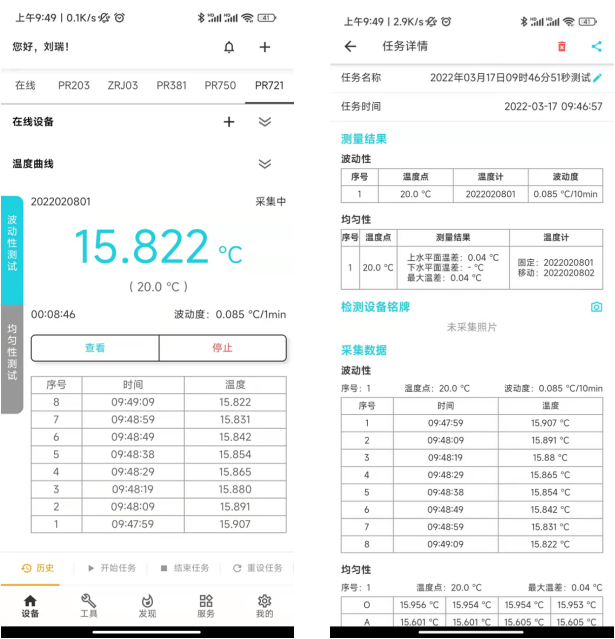
Task: Tap 查看 button
Action: (95, 348)
